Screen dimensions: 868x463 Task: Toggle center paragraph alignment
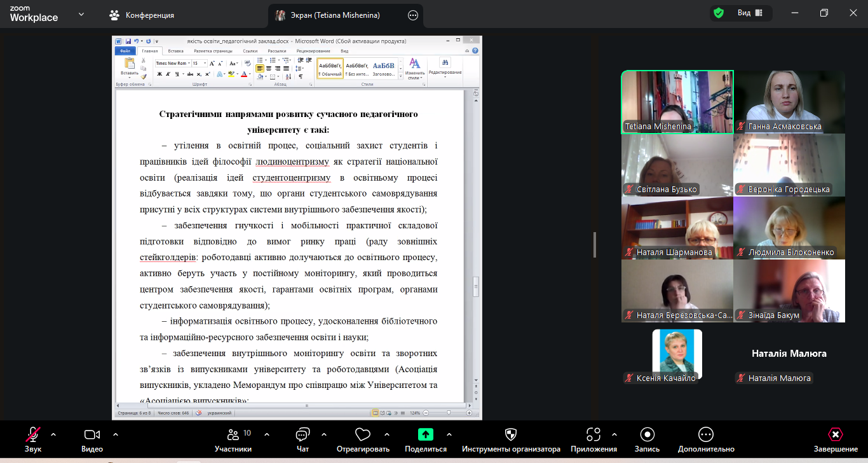pyautogui.click(x=269, y=67)
